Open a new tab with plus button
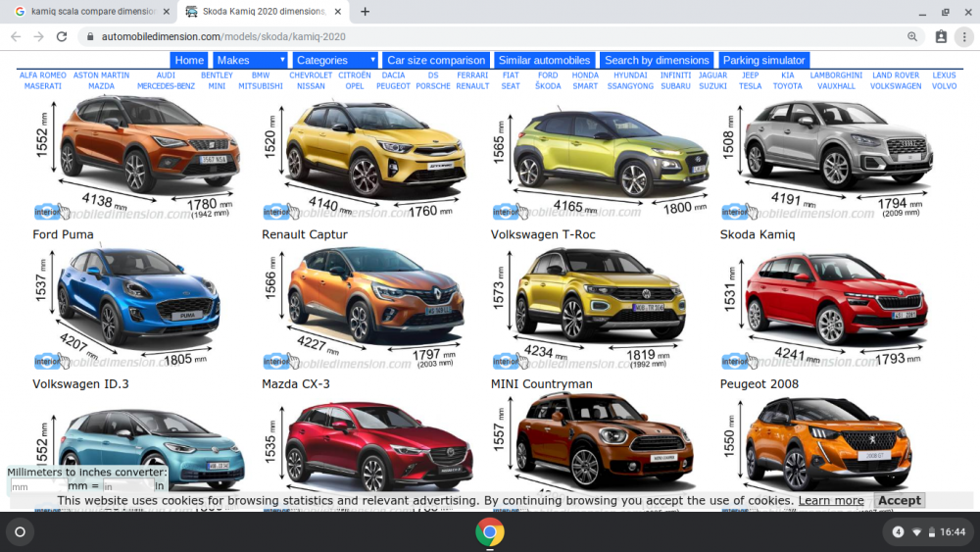The width and height of the screenshot is (980, 552). pyautogui.click(x=365, y=11)
